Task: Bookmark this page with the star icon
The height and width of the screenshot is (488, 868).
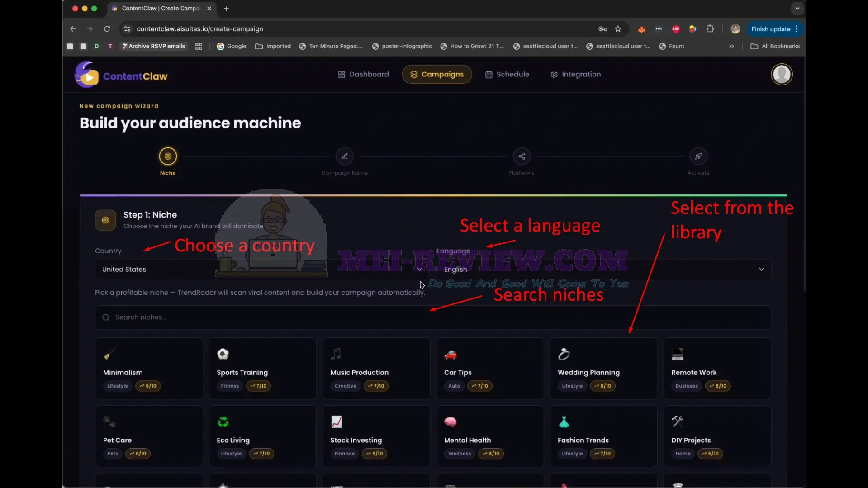Action: (x=618, y=29)
